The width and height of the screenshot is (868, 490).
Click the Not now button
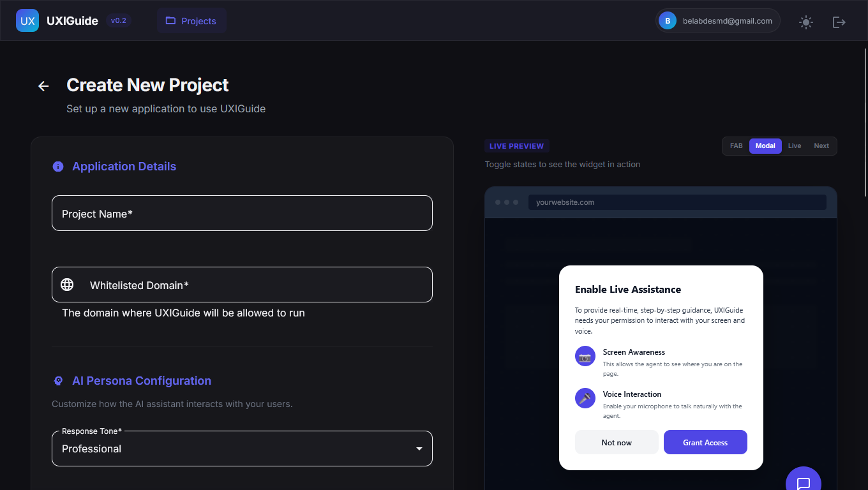pos(617,442)
